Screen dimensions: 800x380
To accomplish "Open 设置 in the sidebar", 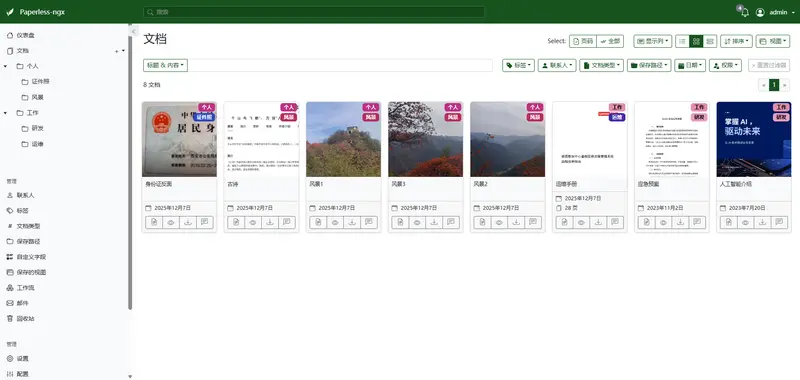I will pyautogui.click(x=17, y=359).
